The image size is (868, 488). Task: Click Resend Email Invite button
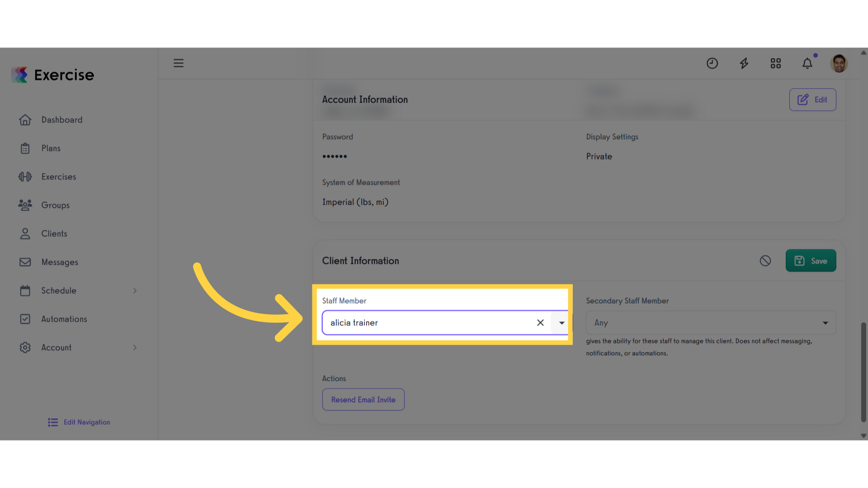click(x=363, y=399)
